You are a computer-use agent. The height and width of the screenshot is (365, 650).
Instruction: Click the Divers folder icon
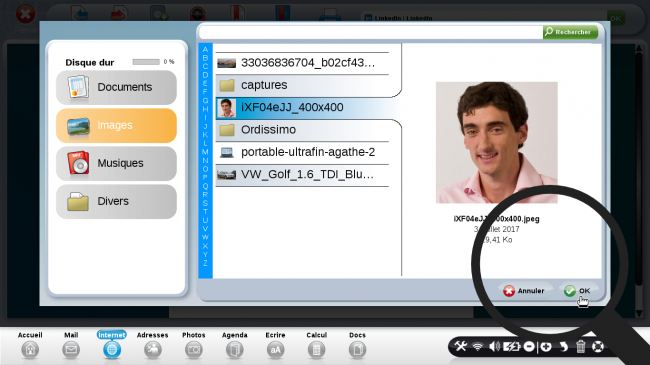[78, 202]
